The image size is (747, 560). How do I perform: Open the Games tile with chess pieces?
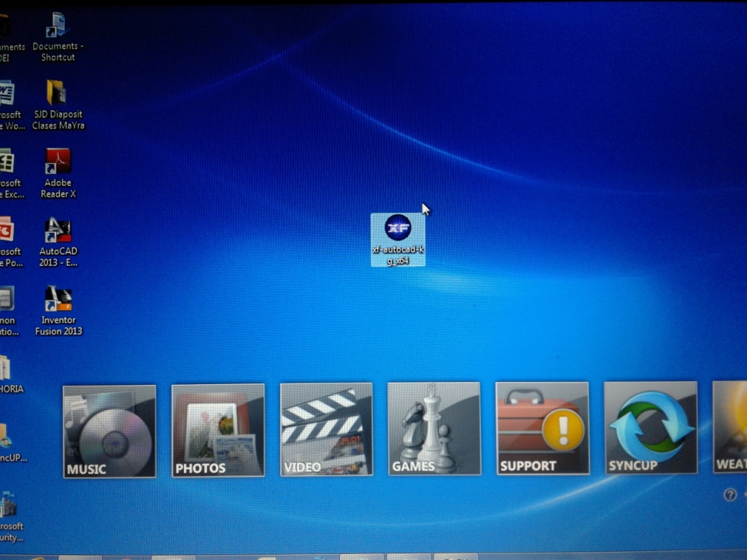(x=434, y=429)
